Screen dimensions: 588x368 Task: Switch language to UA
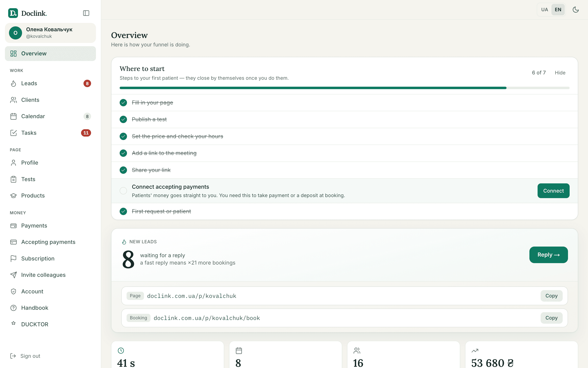(545, 9)
